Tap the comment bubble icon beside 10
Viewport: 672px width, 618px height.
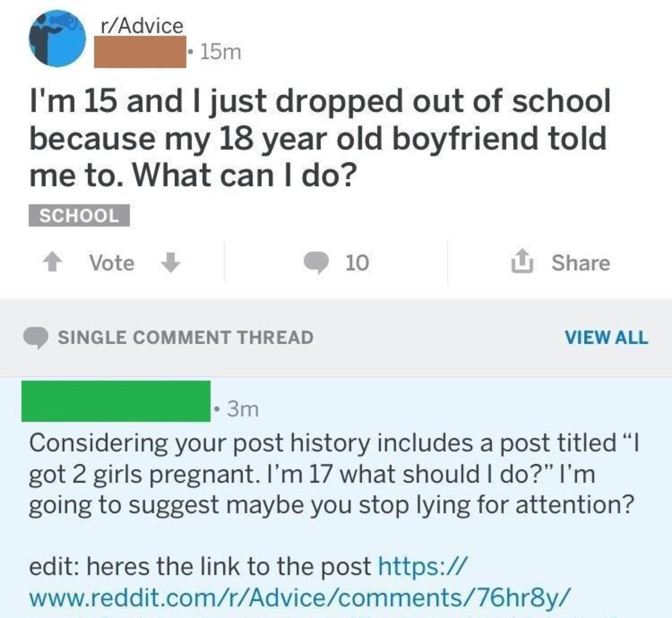coord(317,264)
